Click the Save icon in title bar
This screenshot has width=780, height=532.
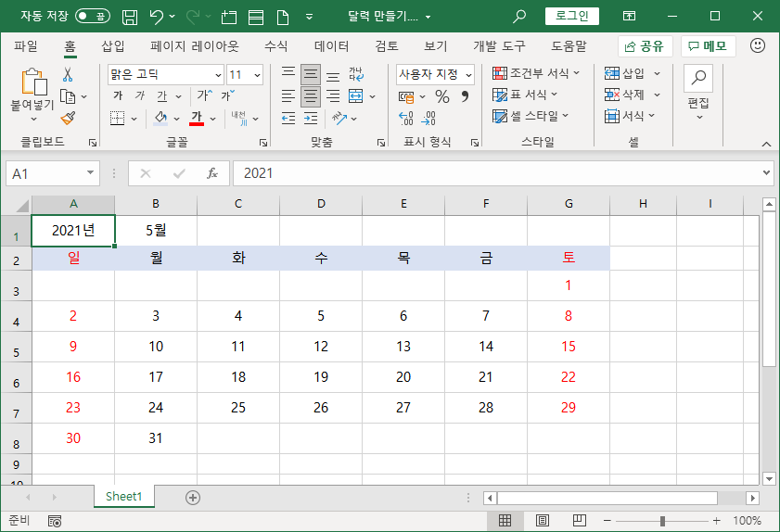click(130, 17)
